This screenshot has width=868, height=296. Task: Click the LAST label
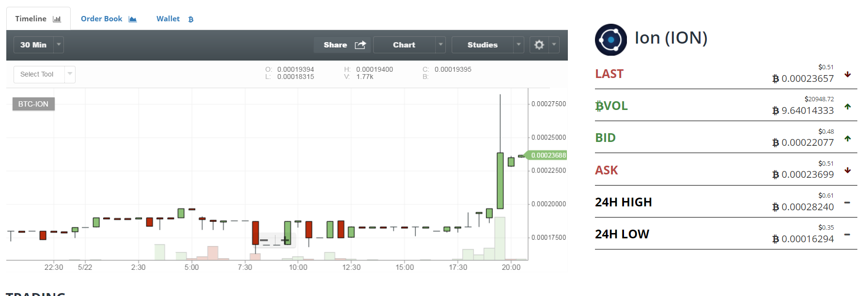pos(609,74)
